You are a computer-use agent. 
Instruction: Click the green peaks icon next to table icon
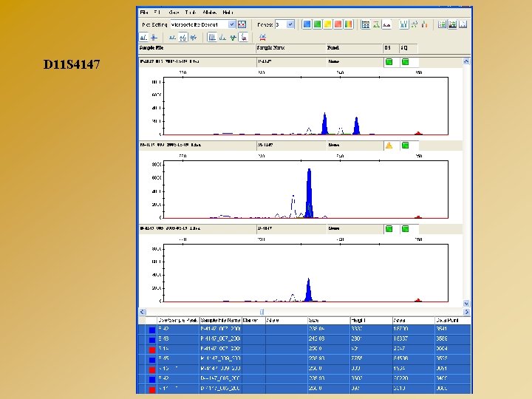376,24
